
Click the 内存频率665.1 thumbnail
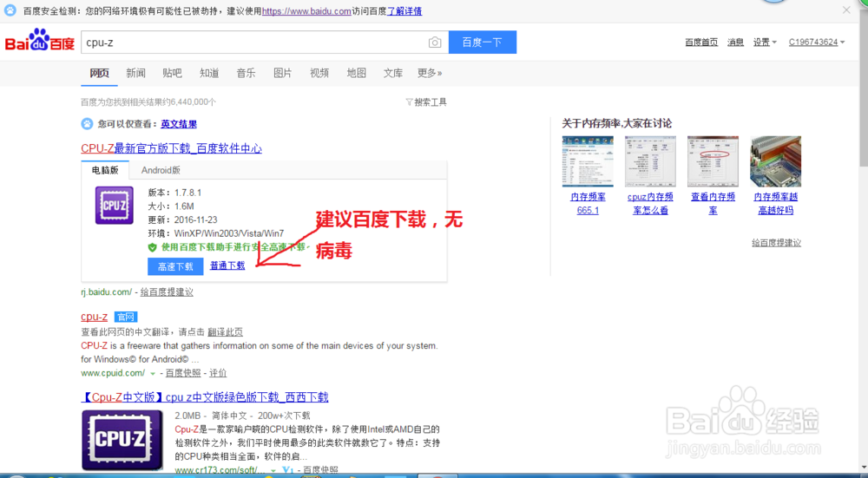click(588, 161)
